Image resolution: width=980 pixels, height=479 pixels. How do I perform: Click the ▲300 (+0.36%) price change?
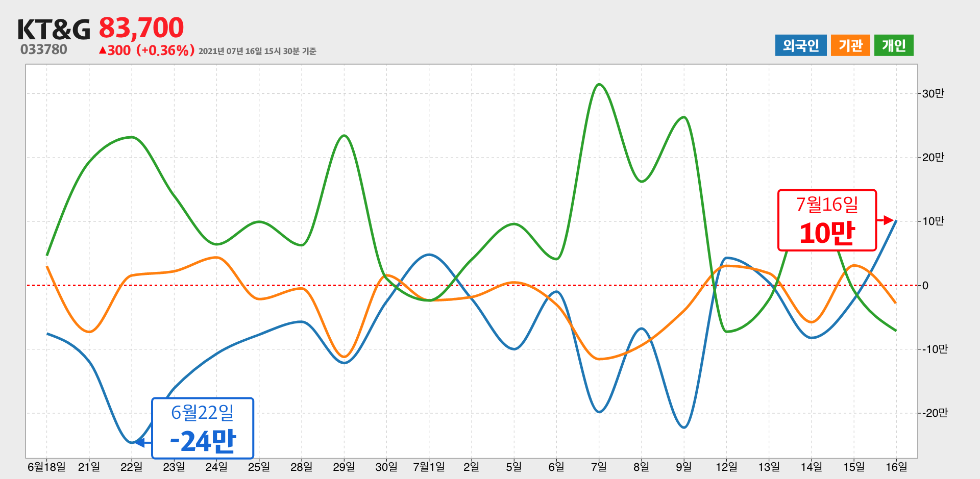[x=146, y=50]
